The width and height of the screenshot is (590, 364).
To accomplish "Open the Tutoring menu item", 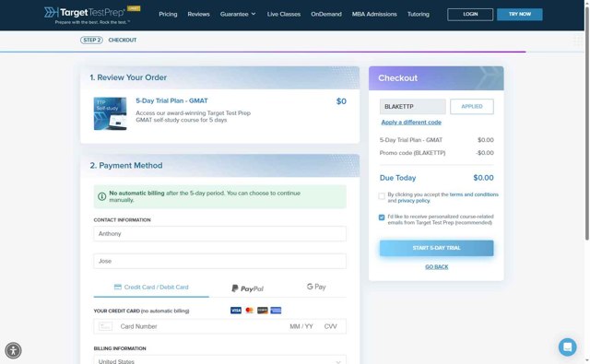I will (418, 14).
